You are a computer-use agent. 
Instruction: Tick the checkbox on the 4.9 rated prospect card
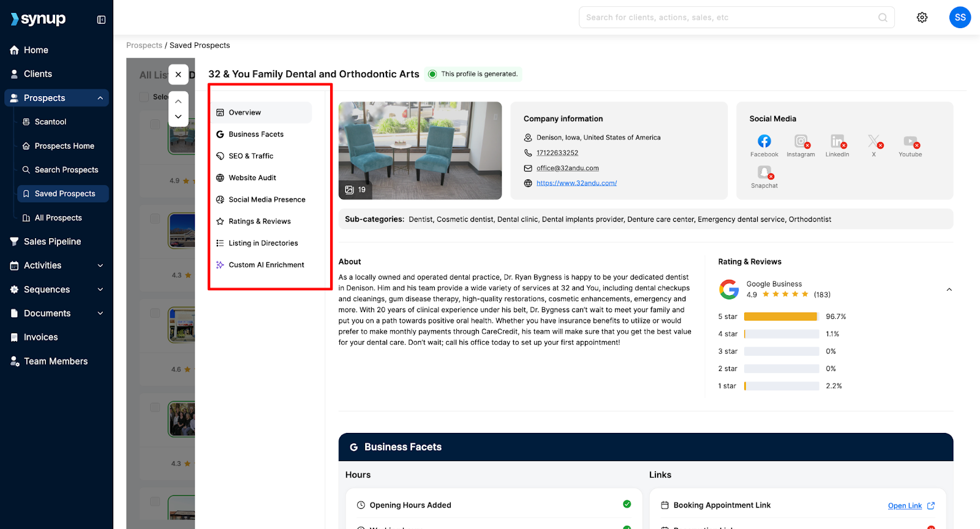coord(155,124)
